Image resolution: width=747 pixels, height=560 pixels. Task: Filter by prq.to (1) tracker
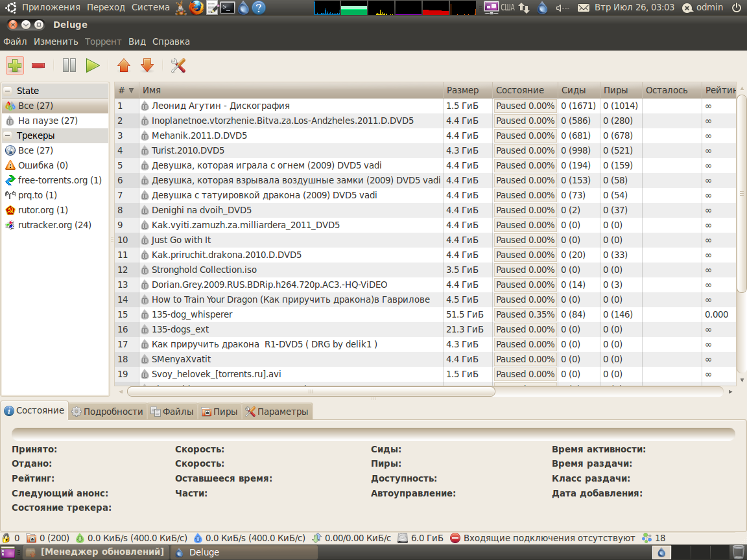click(x=55, y=194)
